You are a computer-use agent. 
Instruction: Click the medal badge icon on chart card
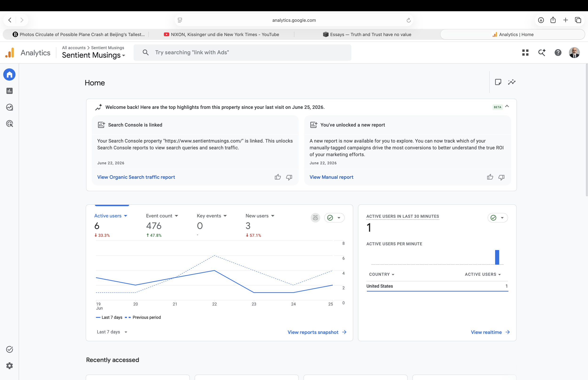tap(315, 218)
